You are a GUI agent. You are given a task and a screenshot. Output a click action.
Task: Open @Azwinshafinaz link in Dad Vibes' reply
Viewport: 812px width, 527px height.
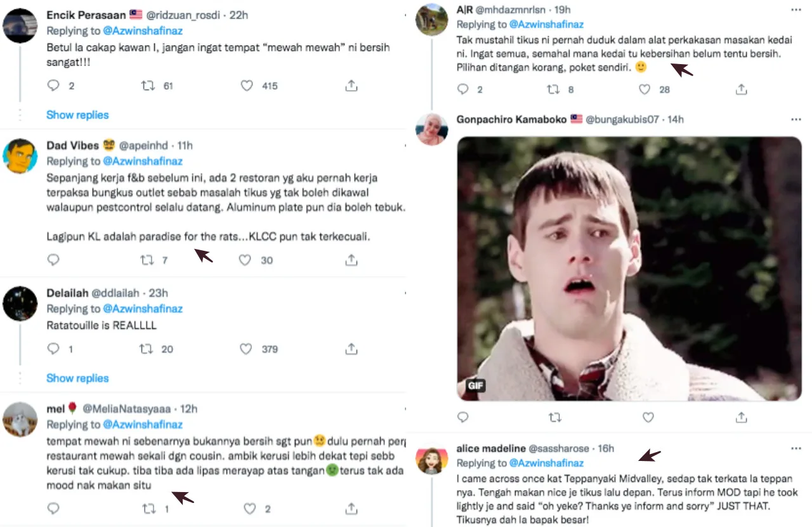143,161
